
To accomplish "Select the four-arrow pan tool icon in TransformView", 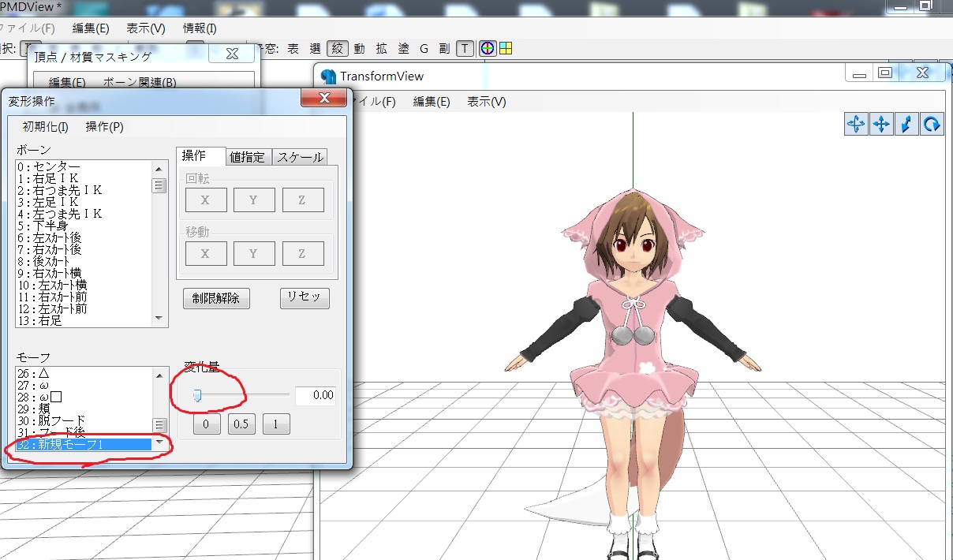I will point(881,124).
